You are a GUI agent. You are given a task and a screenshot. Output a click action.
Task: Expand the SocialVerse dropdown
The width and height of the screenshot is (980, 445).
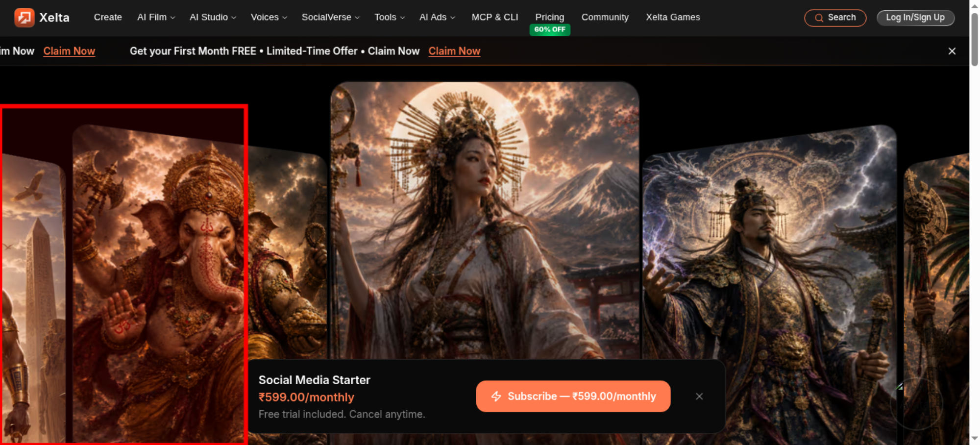point(331,17)
